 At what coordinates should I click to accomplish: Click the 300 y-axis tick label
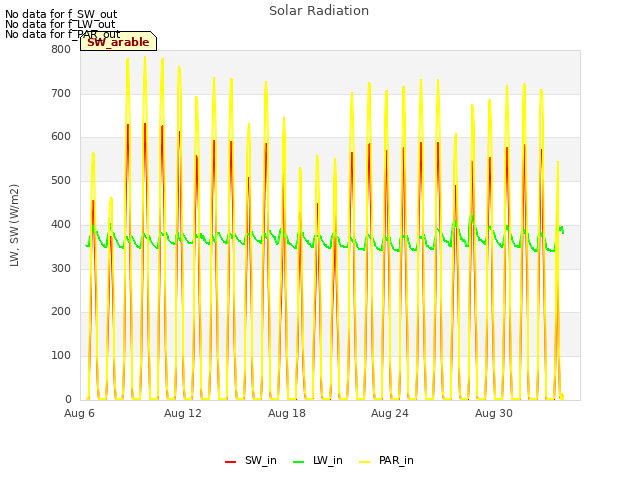(61, 268)
